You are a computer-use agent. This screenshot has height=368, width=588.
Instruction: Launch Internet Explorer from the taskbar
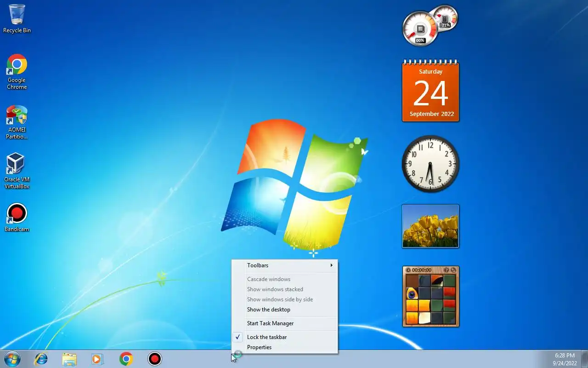pyautogui.click(x=41, y=359)
